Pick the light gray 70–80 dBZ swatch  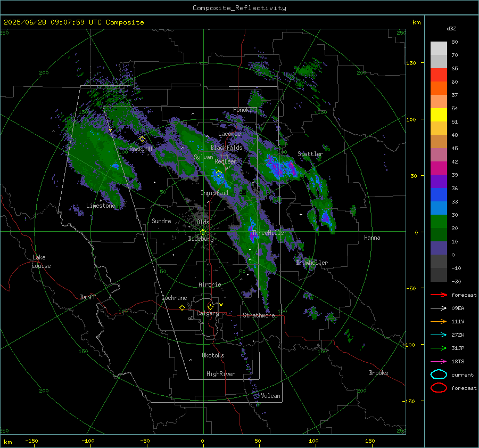(439, 48)
